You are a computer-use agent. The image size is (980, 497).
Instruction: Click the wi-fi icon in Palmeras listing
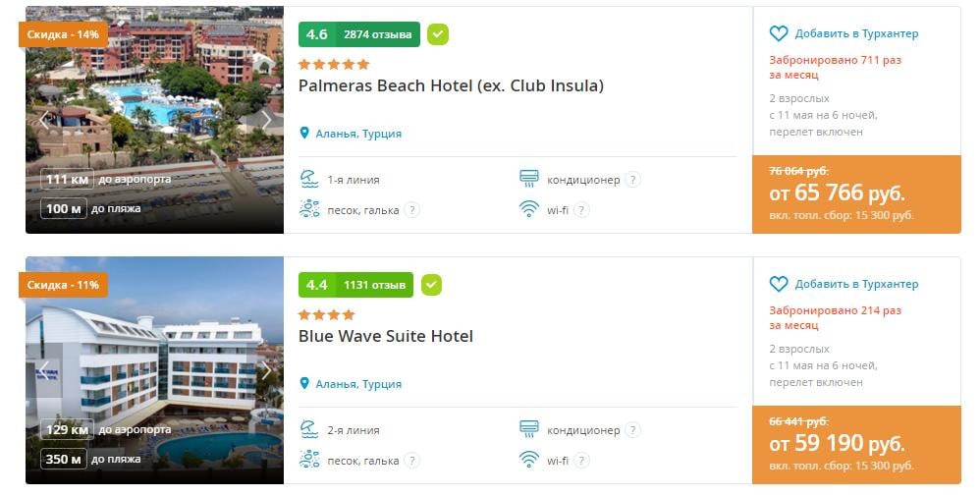pyautogui.click(x=529, y=209)
